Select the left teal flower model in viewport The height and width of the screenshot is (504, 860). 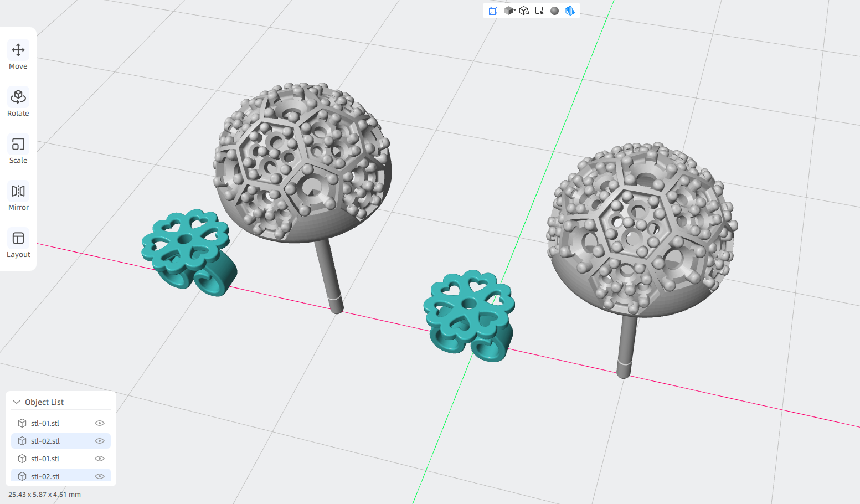tap(187, 252)
